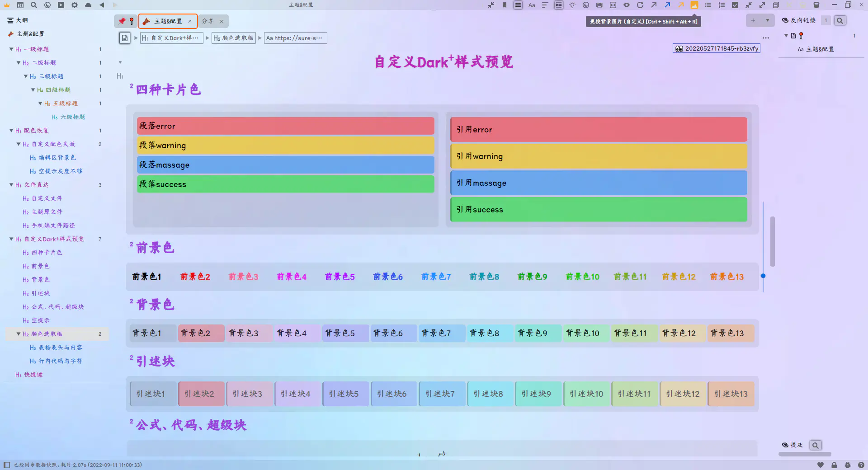Click the code brackets icon in the toolbar
Screen dimensions: 868x470
click(613, 5)
